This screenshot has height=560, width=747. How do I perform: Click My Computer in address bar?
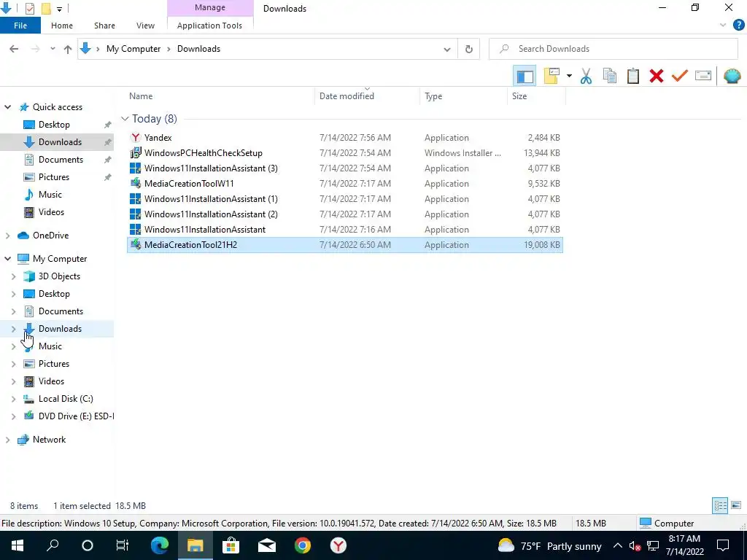(x=133, y=49)
